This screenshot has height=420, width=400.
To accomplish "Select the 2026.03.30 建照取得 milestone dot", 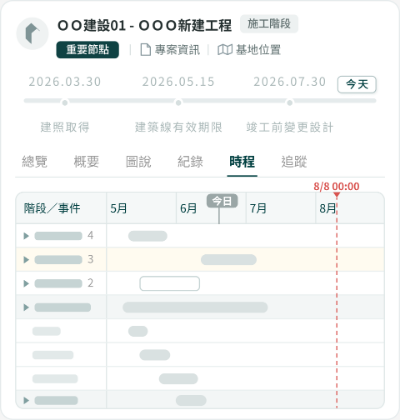I will 65,103.
